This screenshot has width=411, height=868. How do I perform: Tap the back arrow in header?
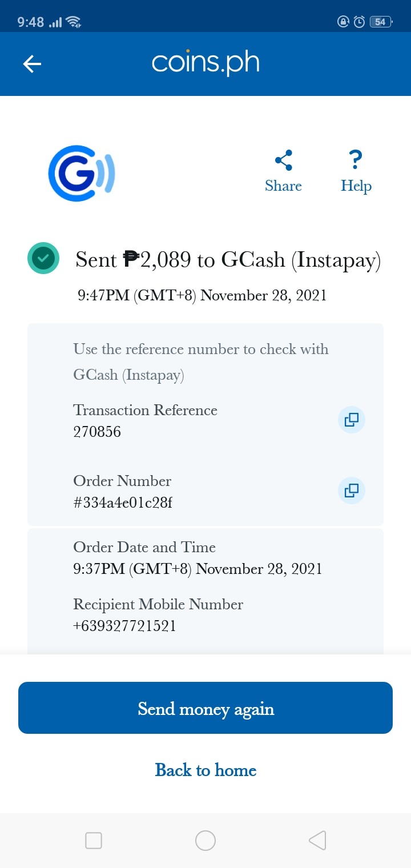[32, 64]
